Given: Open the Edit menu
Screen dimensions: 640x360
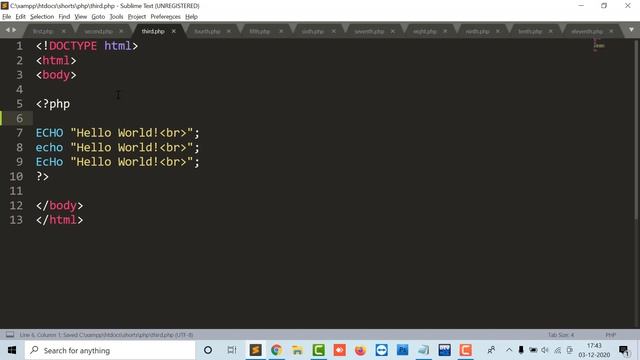Looking at the screenshot, I should pyautogui.click(x=20, y=17).
